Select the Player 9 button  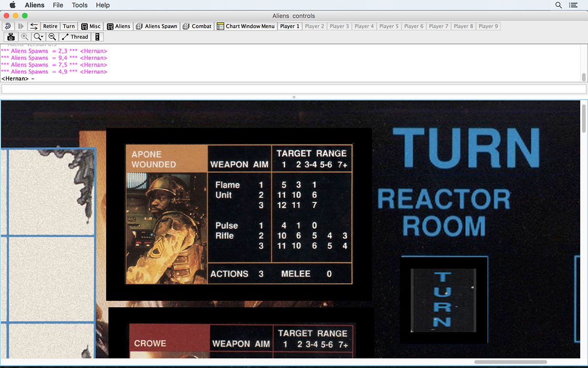[x=488, y=26]
